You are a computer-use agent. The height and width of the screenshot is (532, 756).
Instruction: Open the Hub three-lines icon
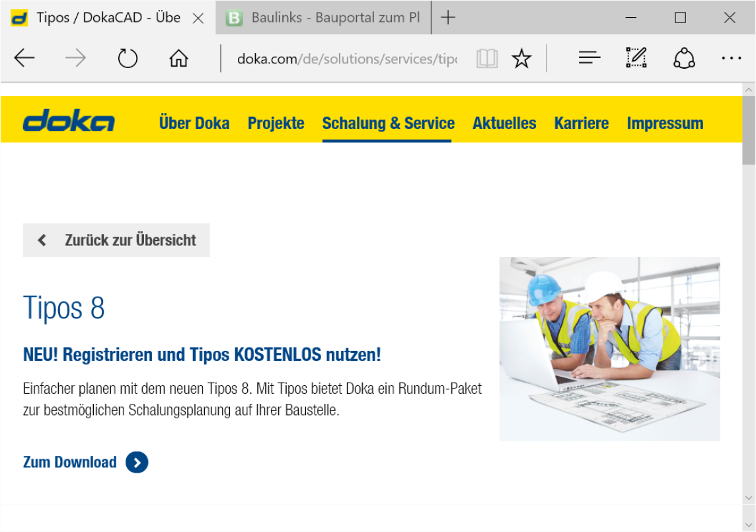click(589, 58)
